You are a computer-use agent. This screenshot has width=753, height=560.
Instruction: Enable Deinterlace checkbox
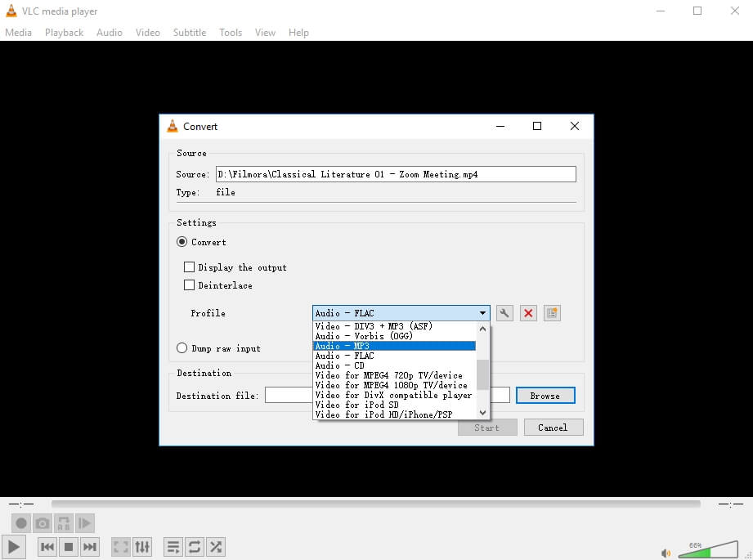click(x=189, y=284)
